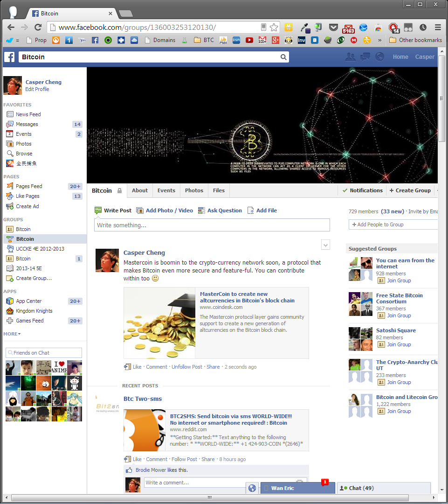
Task: Click the Add People to Group field
Action: [393, 224]
